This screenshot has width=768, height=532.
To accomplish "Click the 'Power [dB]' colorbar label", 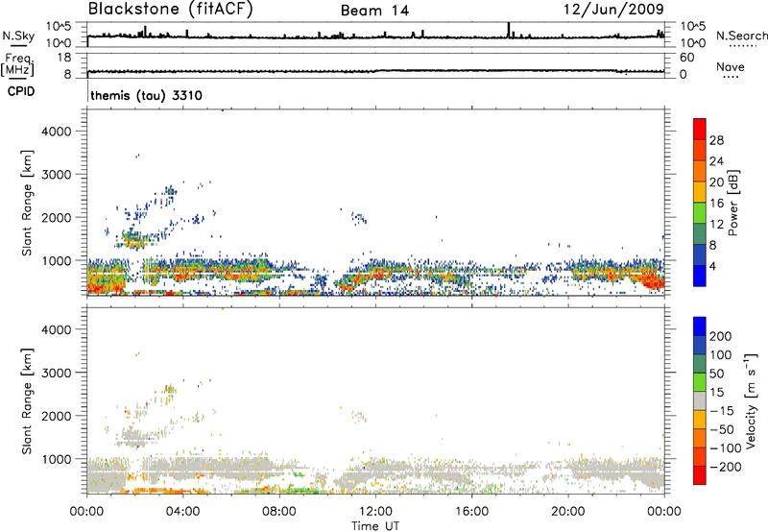I will (732, 203).
